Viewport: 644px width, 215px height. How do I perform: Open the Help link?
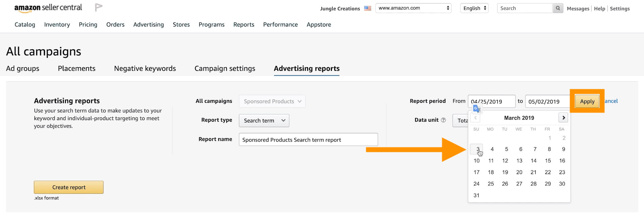coord(599,9)
